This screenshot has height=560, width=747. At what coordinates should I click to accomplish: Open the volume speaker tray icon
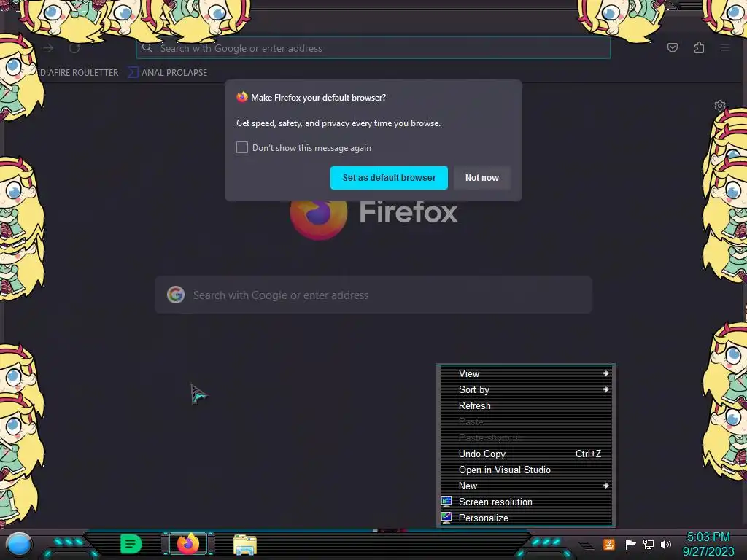665,544
